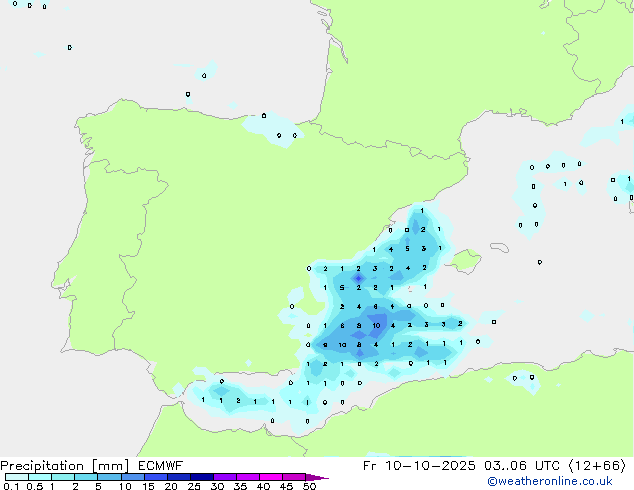
Task: Click the 2–5 mm legend color swatch
Action: pyautogui.click(x=86, y=477)
